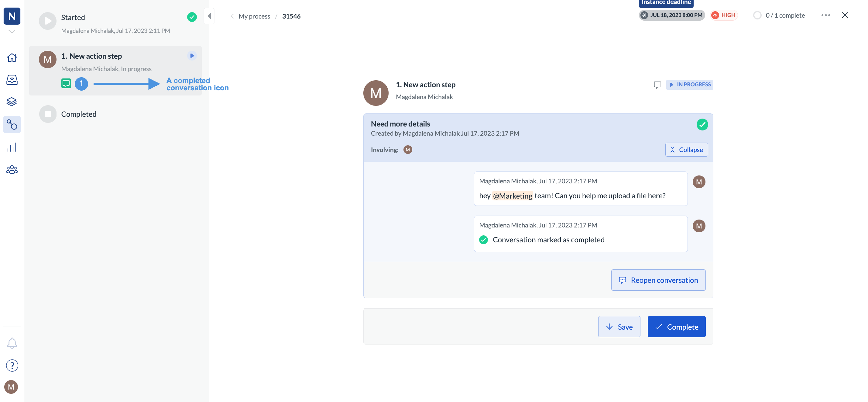
Task: Go back to My process breadcrumb
Action: click(254, 16)
